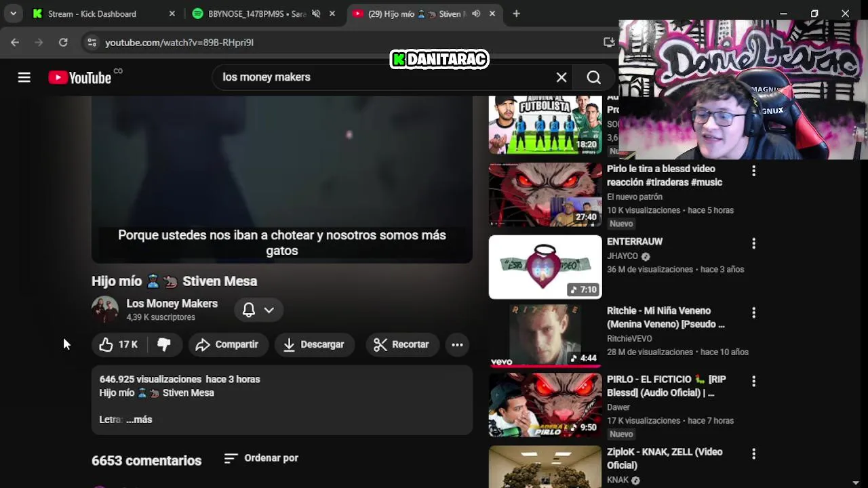Image resolution: width=868 pixels, height=488 pixels.
Task: Close the BBYNOSE Spotify tab
Action: coord(332,14)
